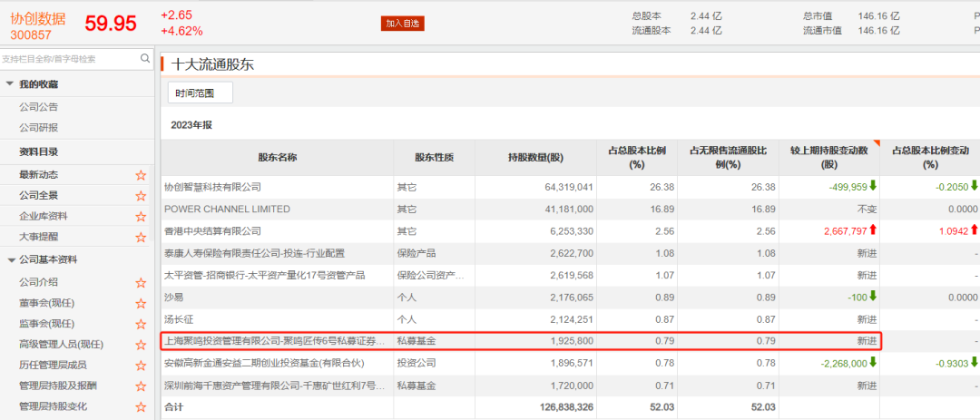Viewport: 980px width, 420px height.
Task: Star the 历任管理层成员 entry
Action: 141,365
